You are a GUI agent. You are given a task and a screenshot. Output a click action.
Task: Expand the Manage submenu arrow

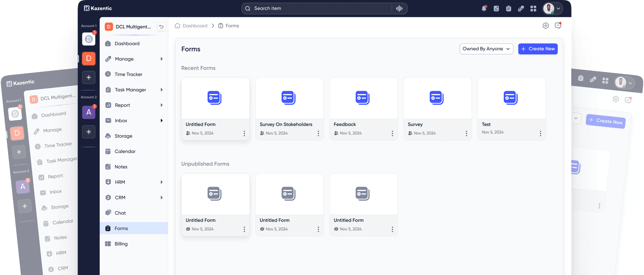pos(162,59)
